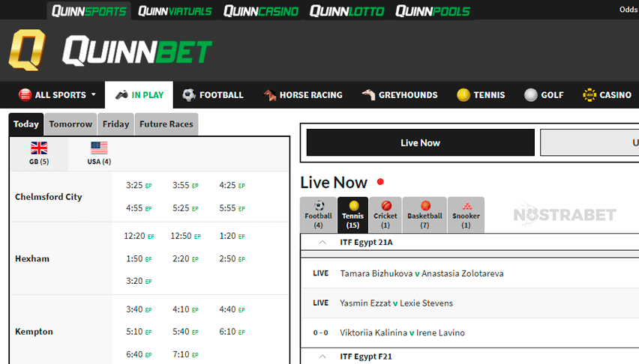The width and height of the screenshot is (639, 364).
Task: Select the Today races tab
Action: [x=26, y=124]
